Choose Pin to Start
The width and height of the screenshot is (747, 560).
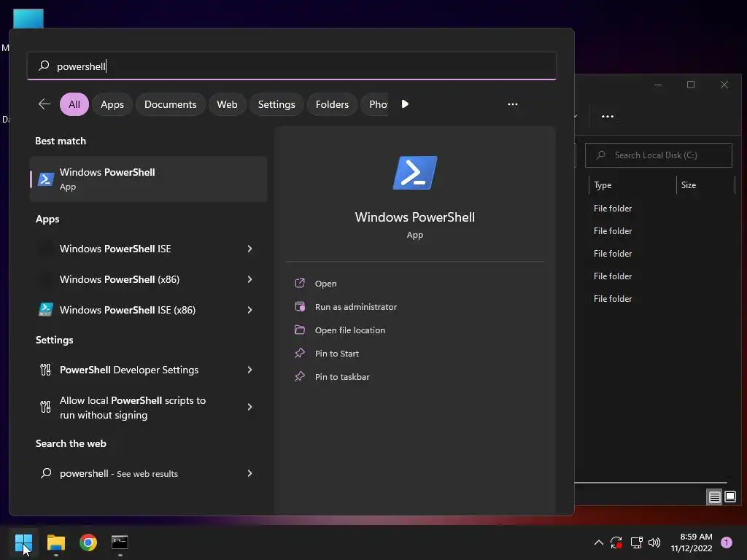(x=337, y=354)
